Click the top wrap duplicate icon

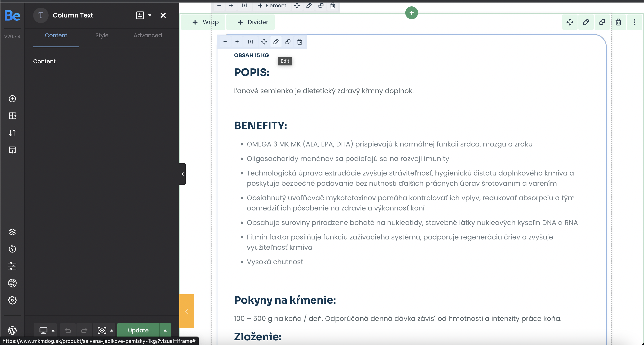click(x=321, y=6)
